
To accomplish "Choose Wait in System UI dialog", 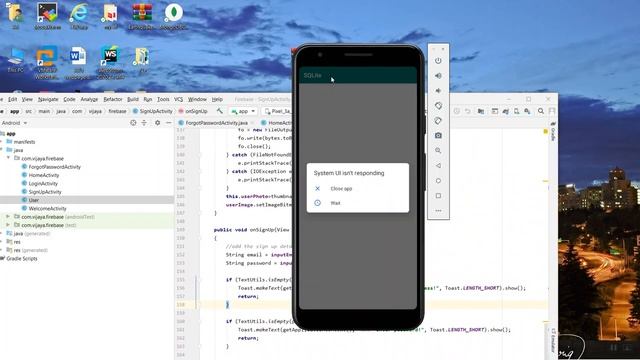I will tap(336, 203).
